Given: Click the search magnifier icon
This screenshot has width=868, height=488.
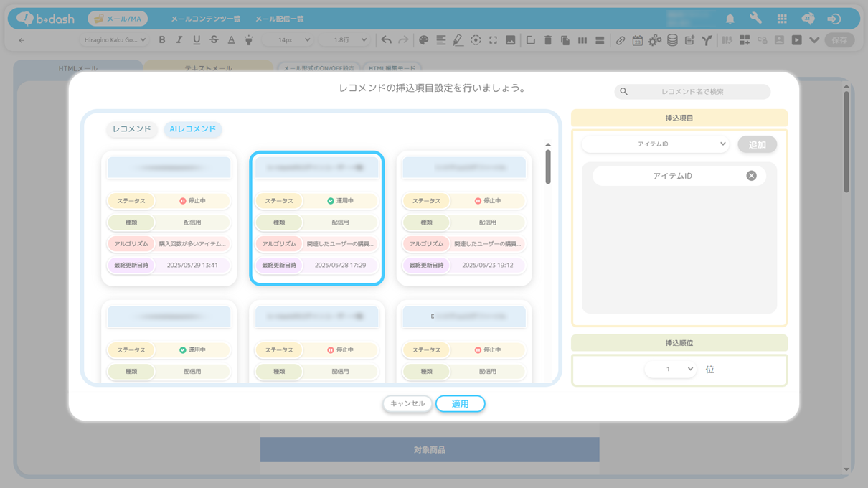Looking at the screenshot, I should (x=623, y=92).
